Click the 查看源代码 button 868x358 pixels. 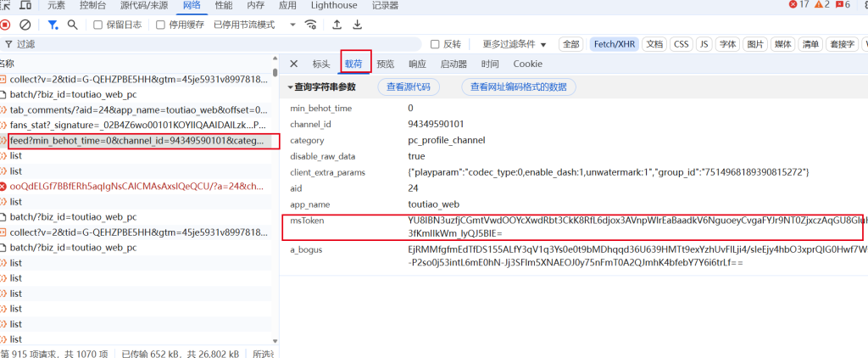[x=409, y=87]
